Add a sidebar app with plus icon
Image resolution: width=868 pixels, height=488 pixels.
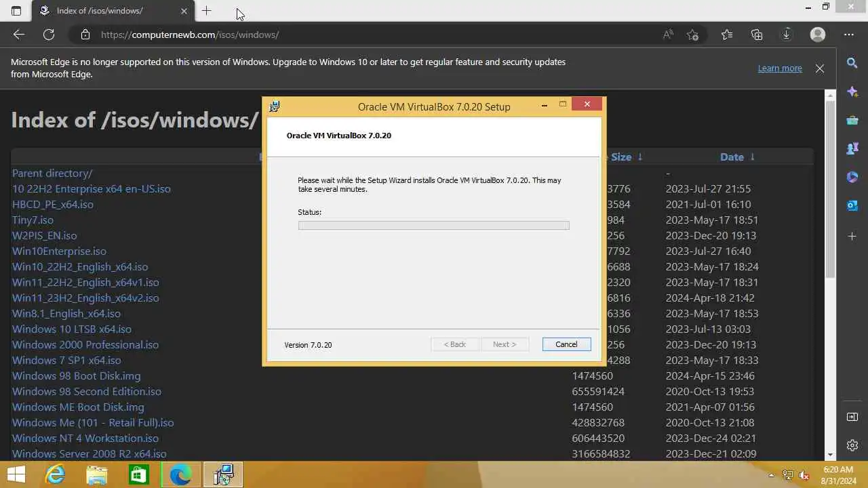coord(852,236)
